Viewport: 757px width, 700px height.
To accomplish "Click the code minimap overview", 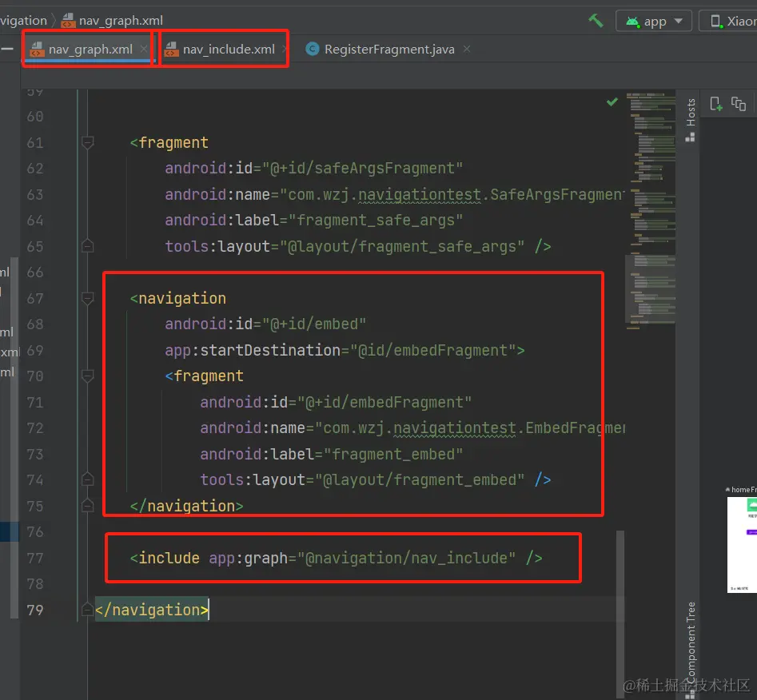I will (651, 210).
